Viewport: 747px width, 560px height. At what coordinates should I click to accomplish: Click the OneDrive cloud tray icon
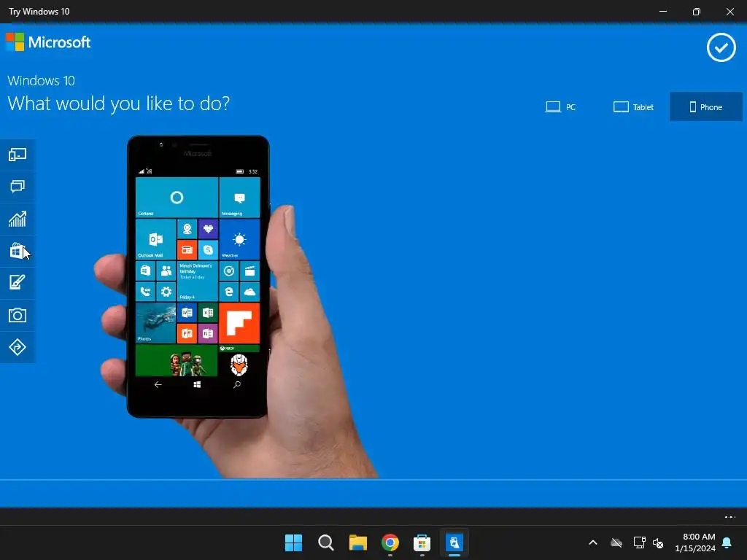point(616,542)
